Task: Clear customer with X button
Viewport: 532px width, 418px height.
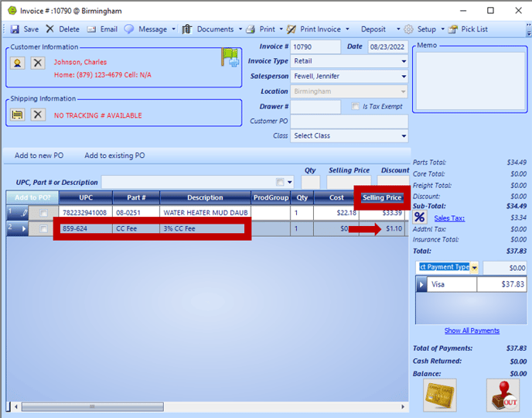Action: coord(38,63)
